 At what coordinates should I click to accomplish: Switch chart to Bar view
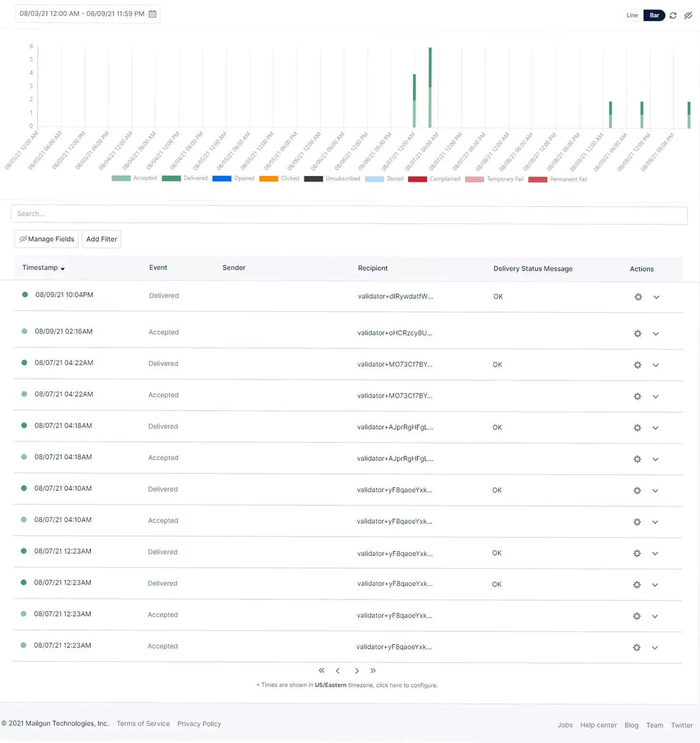pos(654,15)
